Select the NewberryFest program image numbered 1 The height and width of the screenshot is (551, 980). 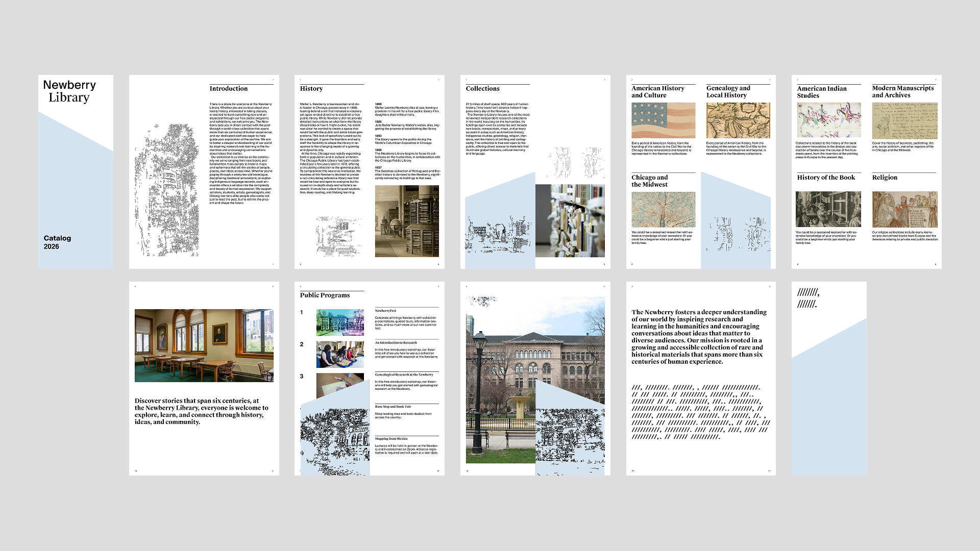pos(340,322)
